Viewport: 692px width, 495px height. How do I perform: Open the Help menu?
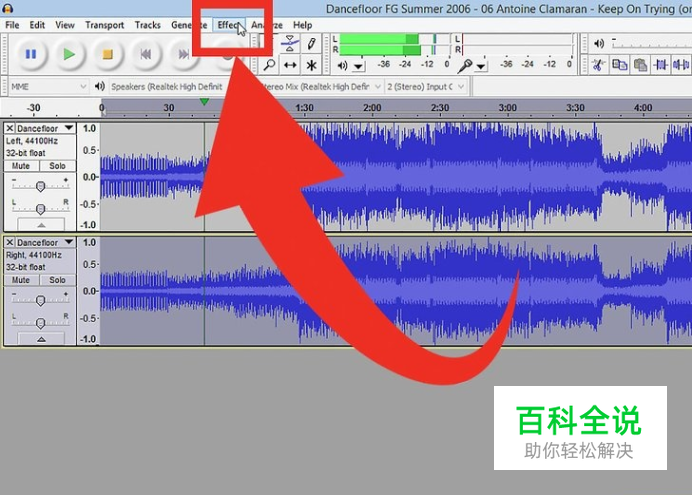[303, 25]
